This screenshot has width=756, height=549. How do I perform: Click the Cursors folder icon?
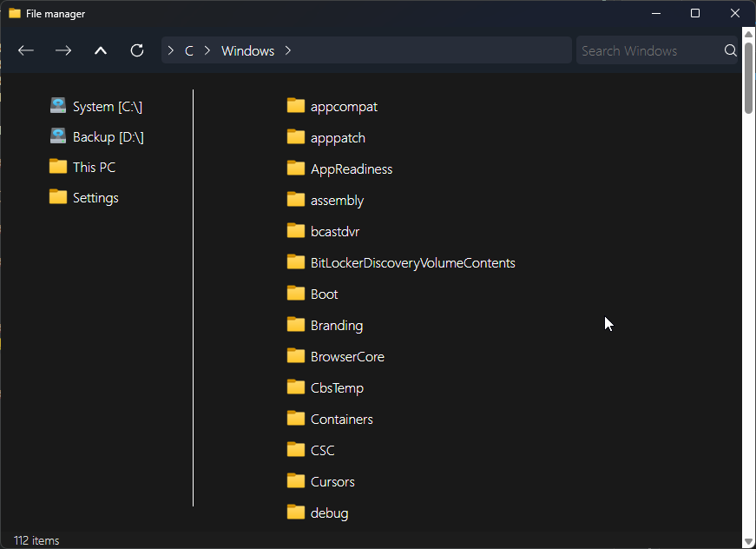(296, 481)
